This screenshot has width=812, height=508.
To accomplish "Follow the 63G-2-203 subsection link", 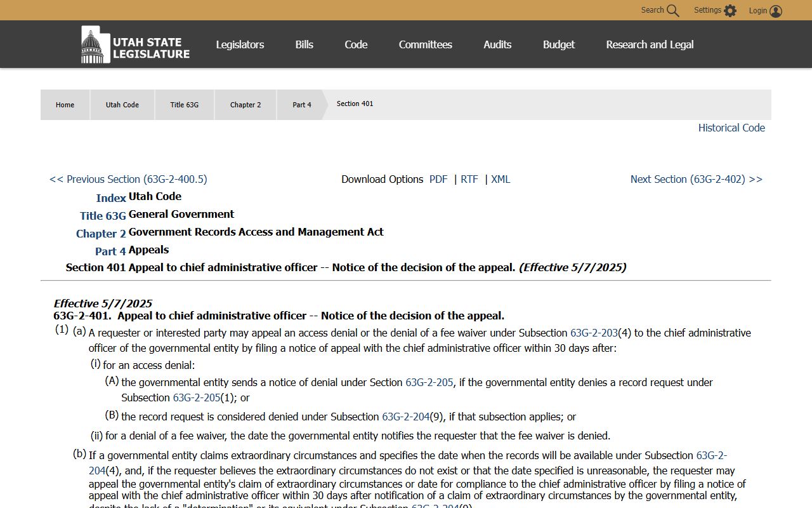I will coord(594,333).
